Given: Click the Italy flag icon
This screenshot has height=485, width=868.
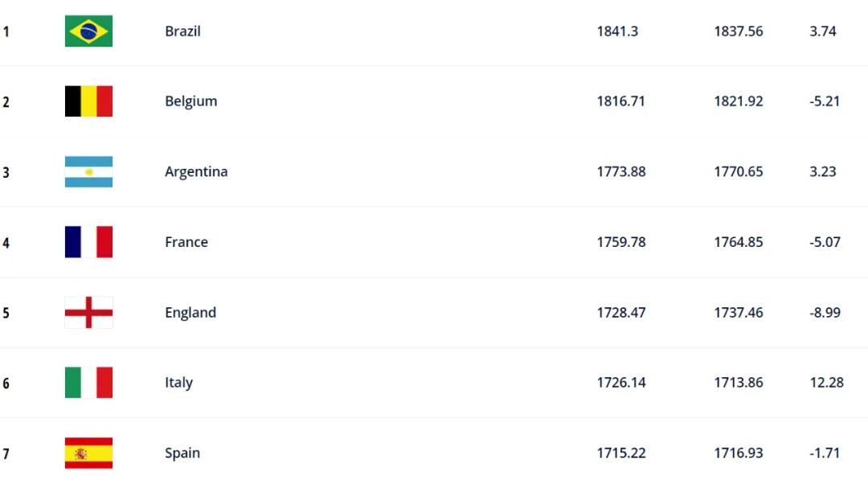Looking at the screenshot, I should [88, 383].
